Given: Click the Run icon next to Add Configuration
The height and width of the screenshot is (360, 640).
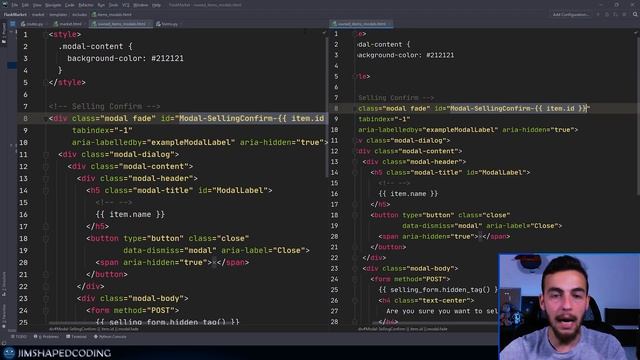Looking at the screenshot, I should pyautogui.click(x=598, y=14).
